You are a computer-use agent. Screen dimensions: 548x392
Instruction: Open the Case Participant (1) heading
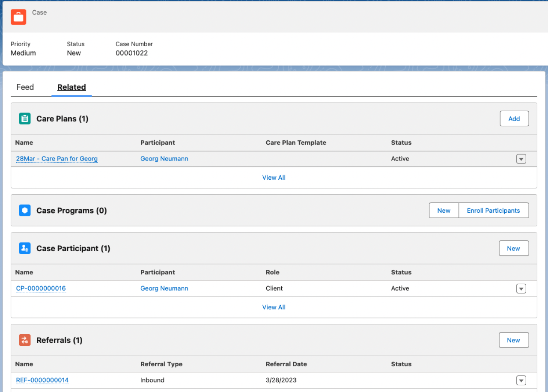tap(73, 248)
